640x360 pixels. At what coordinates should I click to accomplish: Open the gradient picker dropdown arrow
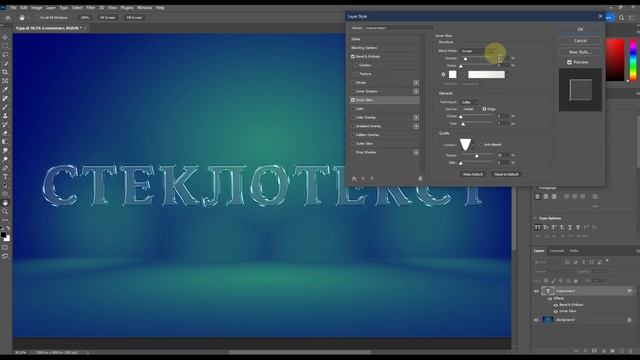point(507,74)
